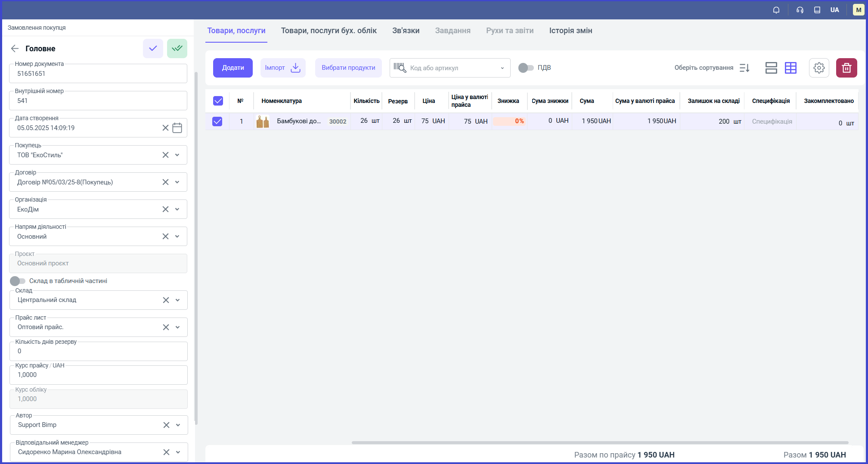Clear the Автор field
Screen dimensions: 868x464
[166, 425]
